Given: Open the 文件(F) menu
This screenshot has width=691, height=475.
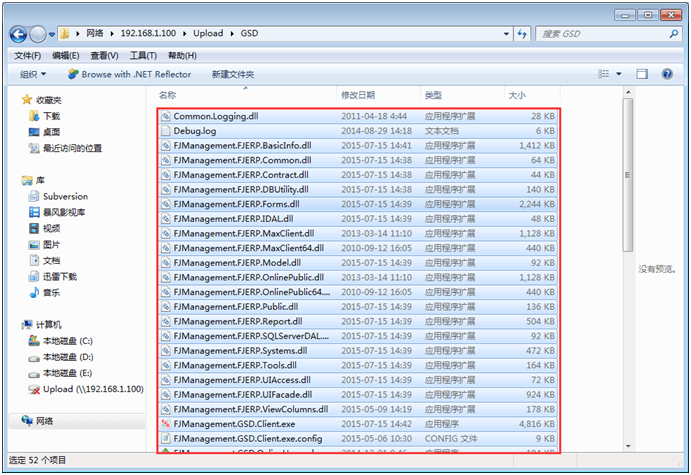Looking at the screenshot, I should 27,56.
